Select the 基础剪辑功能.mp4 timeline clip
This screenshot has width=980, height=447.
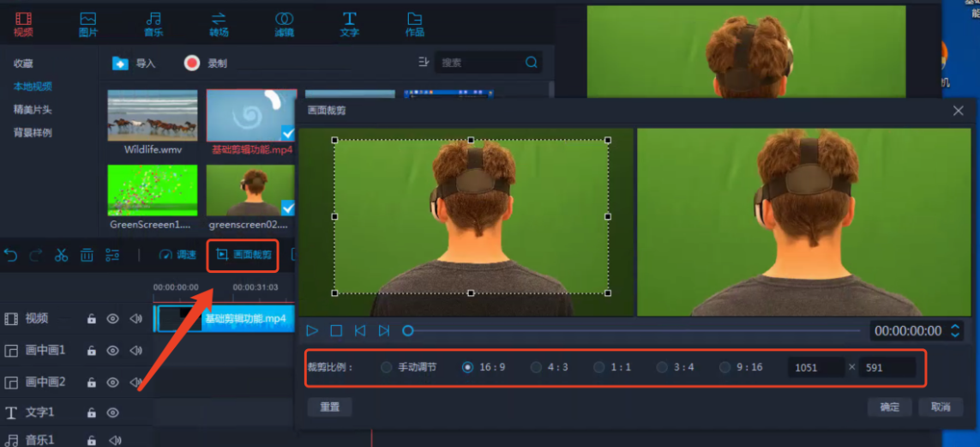[224, 318]
